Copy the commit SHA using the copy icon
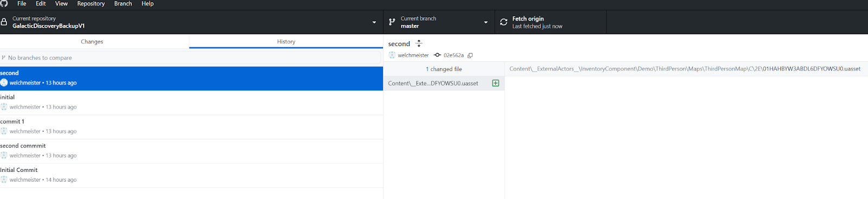This screenshot has width=868, height=199. (x=470, y=55)
